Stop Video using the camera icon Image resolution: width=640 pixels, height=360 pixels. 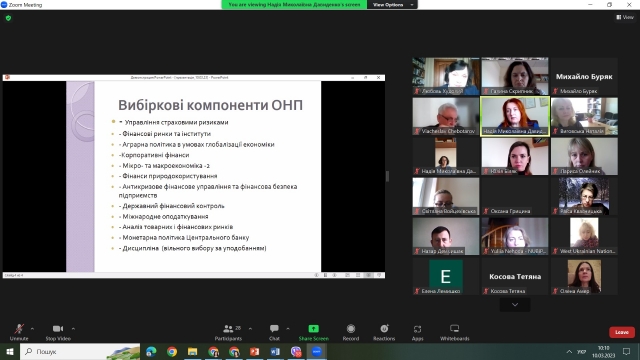coord(58,332)
